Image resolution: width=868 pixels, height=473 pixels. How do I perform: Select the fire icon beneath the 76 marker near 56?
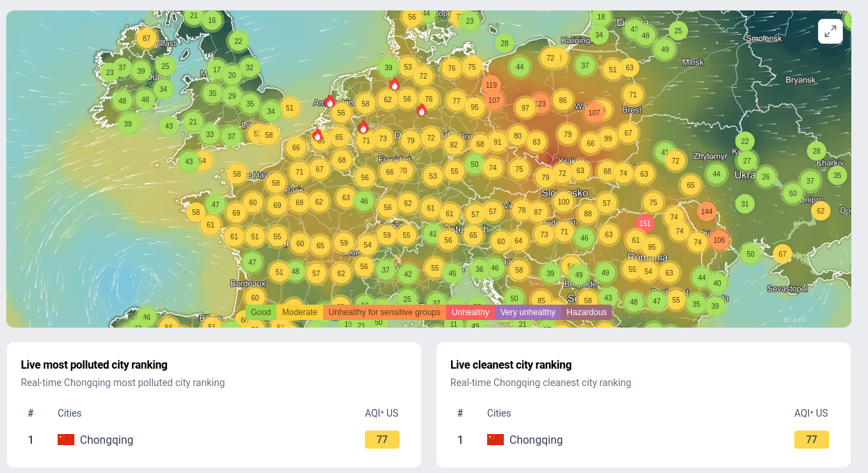pos(421,110)
